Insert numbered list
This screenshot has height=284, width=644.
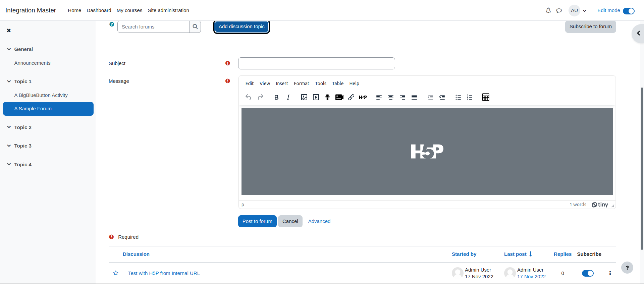pyautogui.click(x=470, y=97)
